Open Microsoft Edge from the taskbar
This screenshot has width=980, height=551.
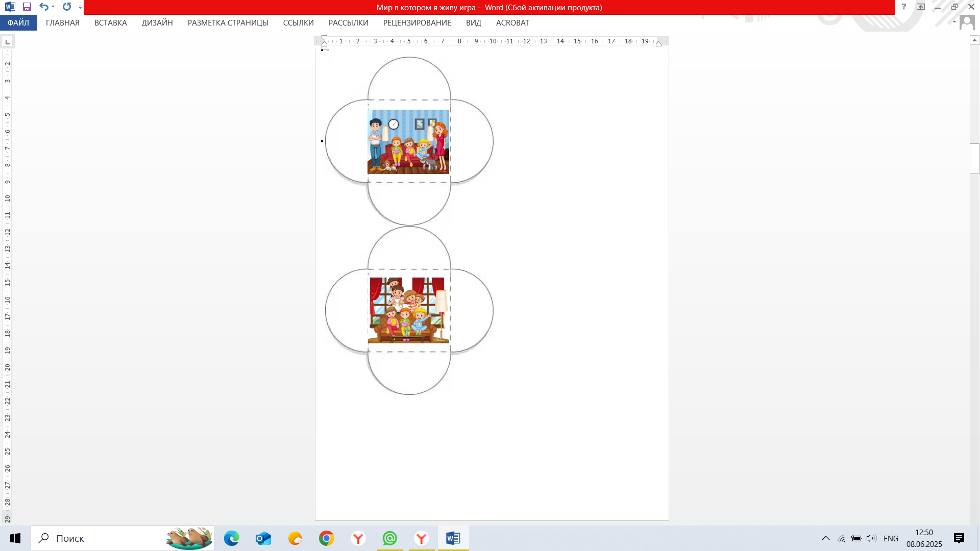(231, 538)
